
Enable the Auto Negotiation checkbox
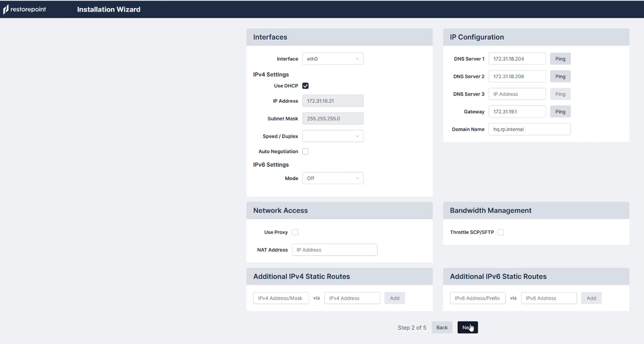click(305, 152)
